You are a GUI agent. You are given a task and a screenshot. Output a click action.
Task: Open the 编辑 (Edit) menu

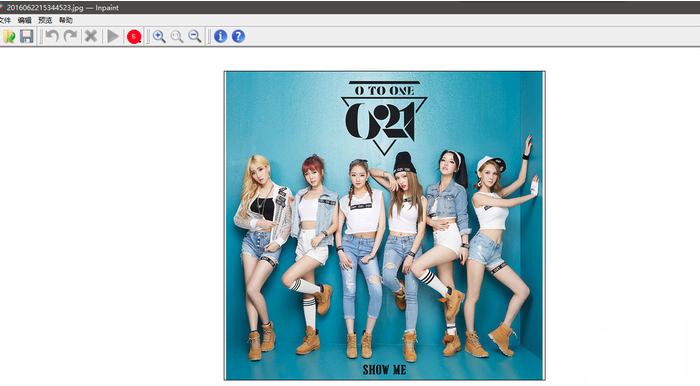[25, 20]
